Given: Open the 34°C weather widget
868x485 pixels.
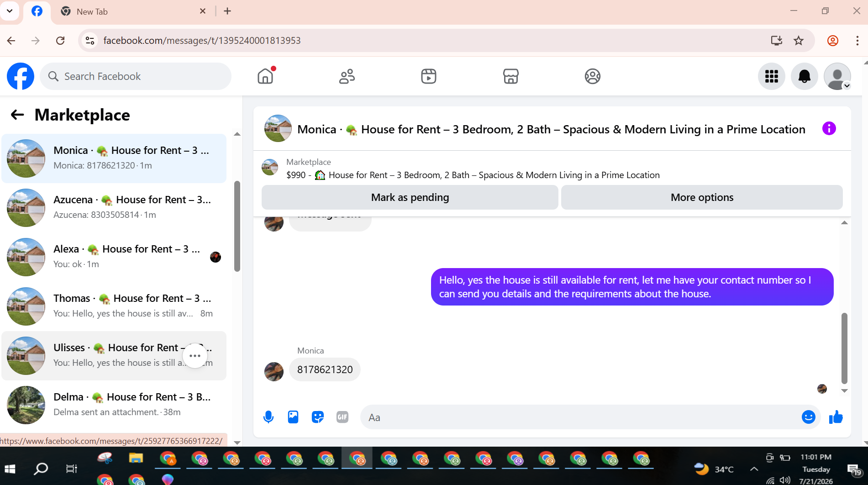Looking at the screenshot, I should pos(714,469).
